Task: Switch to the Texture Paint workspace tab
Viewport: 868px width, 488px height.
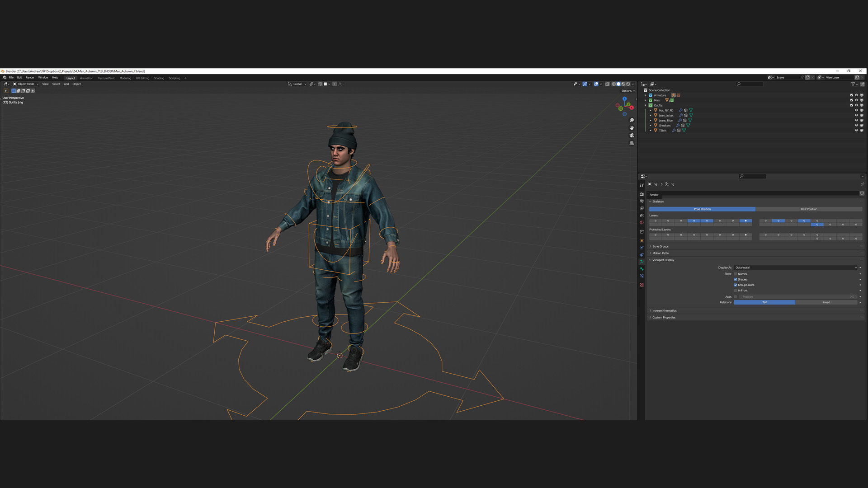Action: tap(106, 78)
